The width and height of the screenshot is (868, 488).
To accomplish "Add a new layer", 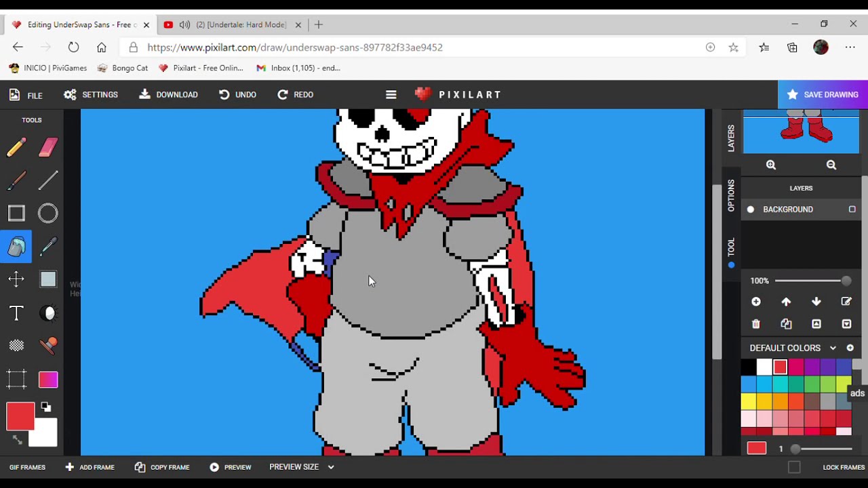I will [756, 302].
